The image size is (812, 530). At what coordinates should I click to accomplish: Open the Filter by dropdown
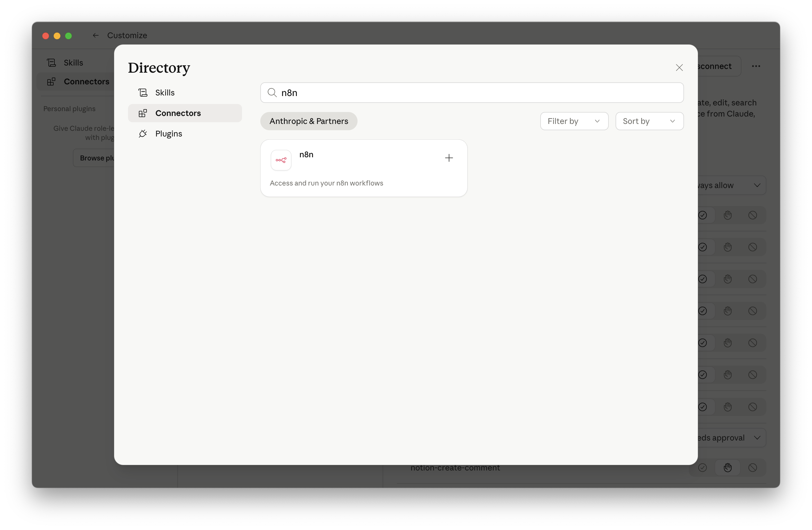click(574, 121)
